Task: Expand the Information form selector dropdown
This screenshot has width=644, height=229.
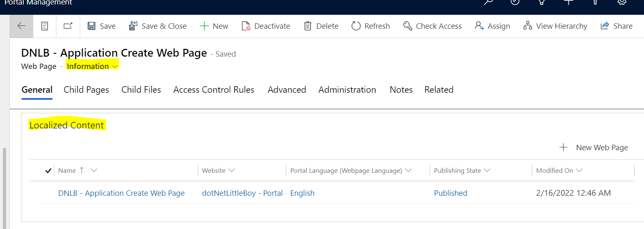Action: (x=93, y=66)
